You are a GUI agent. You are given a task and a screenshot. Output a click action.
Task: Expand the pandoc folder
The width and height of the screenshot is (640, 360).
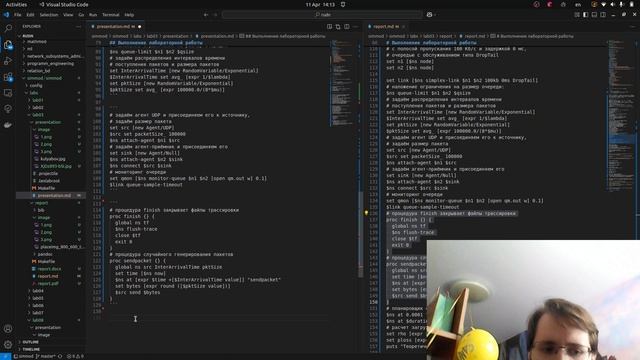[51, 254]
